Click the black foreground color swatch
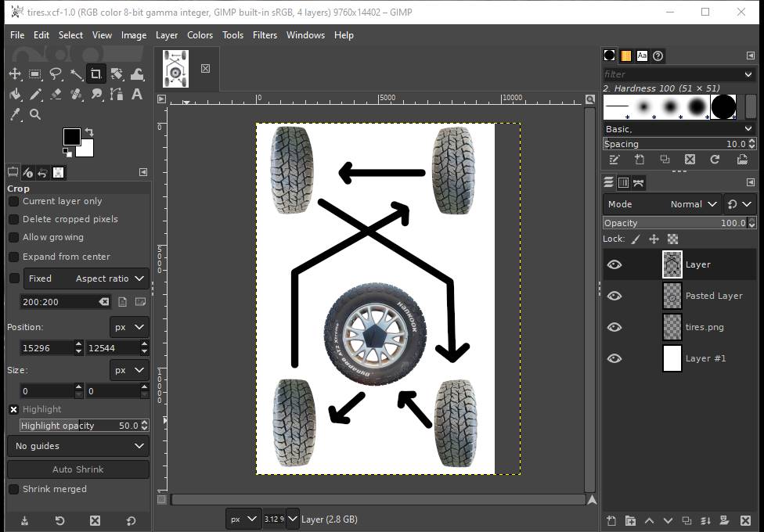Image resolution: width=764 pixels, height=532 pixels. (x=71, y=136)
